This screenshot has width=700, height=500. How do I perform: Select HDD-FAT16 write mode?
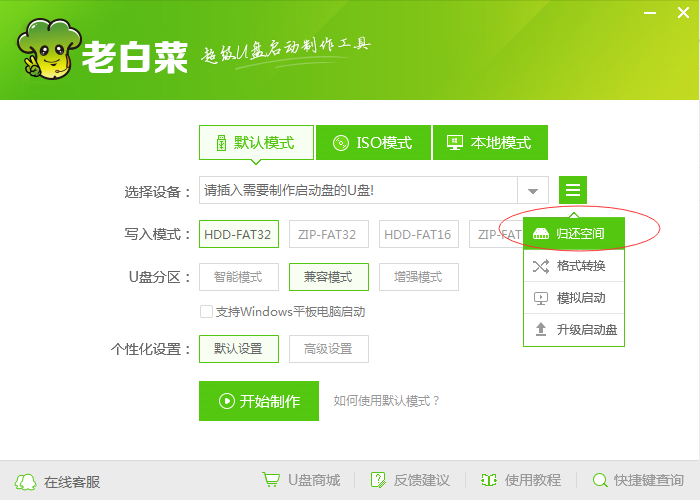419,234
